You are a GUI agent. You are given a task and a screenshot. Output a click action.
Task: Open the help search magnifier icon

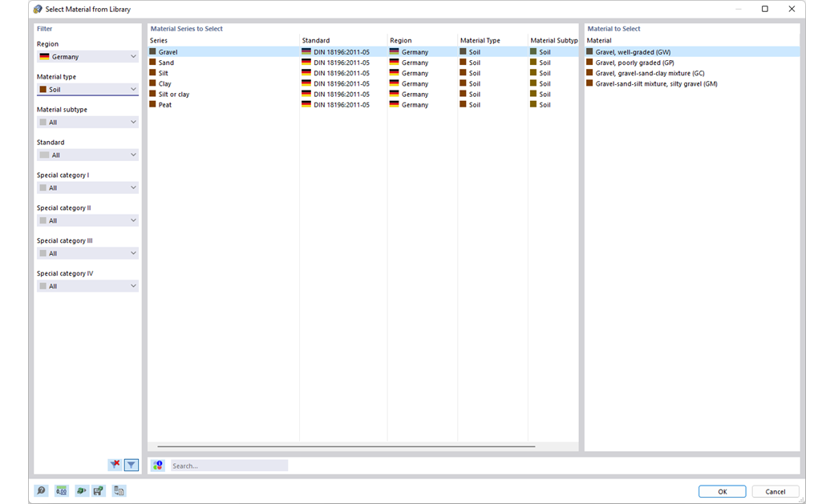coord(41,490)
